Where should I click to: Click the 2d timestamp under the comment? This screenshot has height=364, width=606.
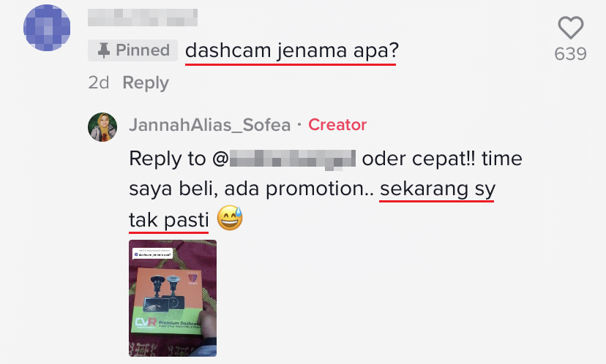click(x=99, y=83)
